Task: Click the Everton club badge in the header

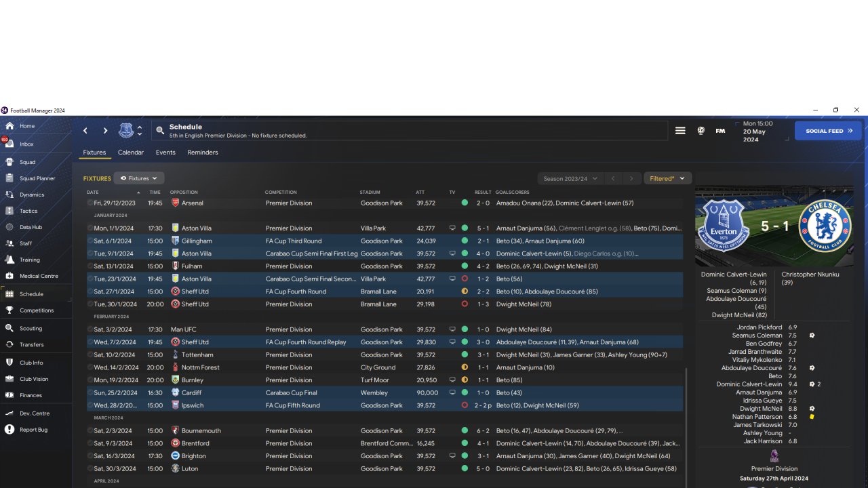Action: 126,131
